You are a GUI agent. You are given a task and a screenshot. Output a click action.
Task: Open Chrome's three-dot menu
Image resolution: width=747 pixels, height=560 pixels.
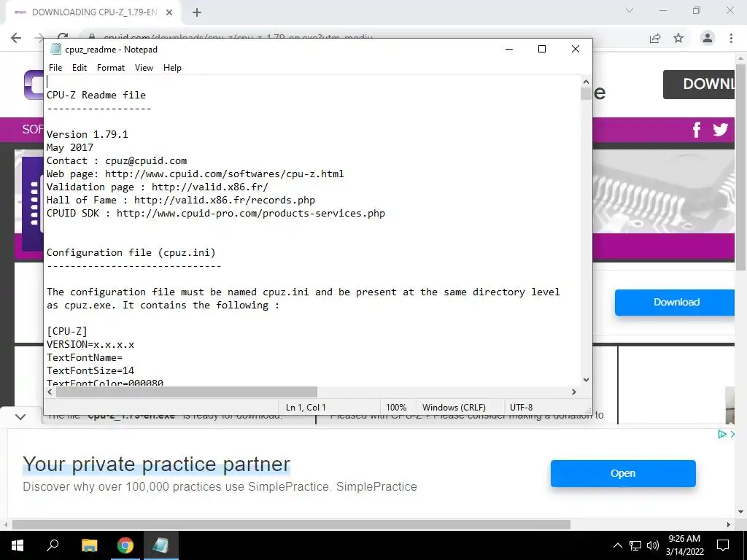tap(731, 38)
